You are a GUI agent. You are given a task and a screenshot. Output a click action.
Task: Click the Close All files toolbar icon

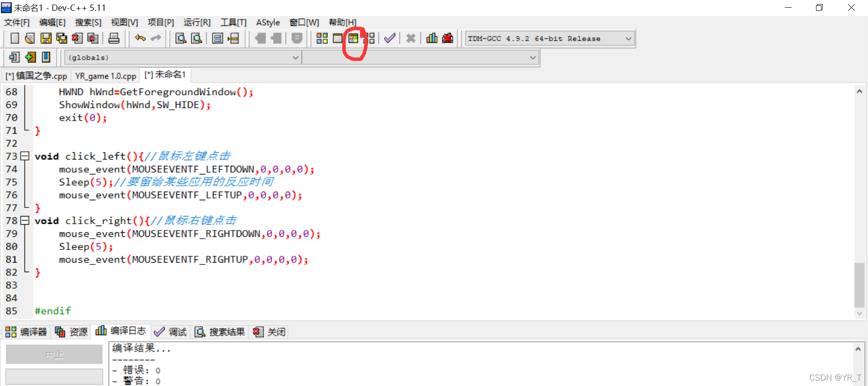click(93, 38)
